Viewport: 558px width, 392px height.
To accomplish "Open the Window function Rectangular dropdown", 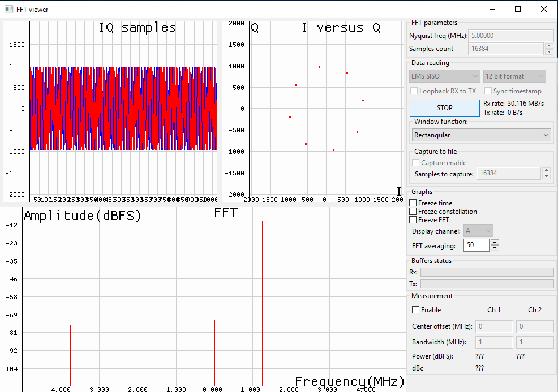I will (x=481, y=135).
